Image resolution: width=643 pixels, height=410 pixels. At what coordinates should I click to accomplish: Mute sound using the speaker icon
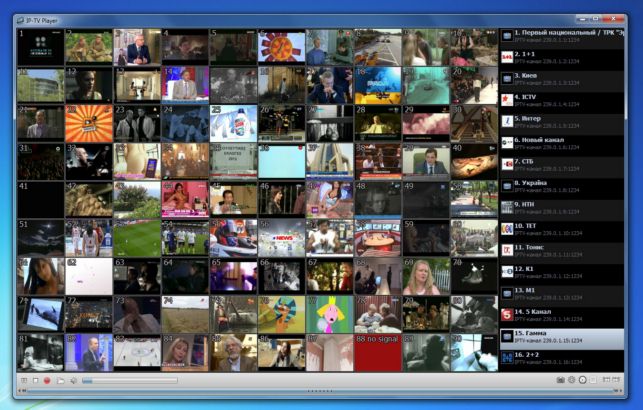coord(73,380)
